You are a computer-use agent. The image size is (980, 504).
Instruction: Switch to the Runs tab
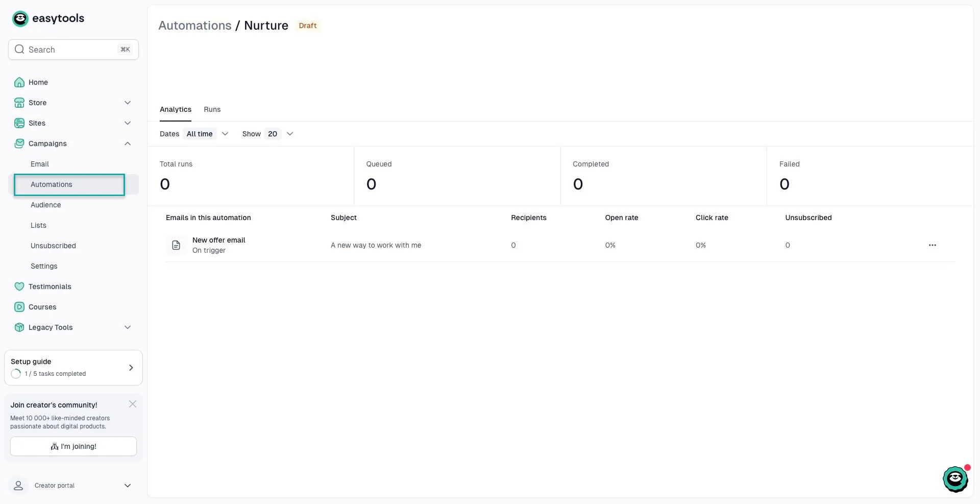212,109
